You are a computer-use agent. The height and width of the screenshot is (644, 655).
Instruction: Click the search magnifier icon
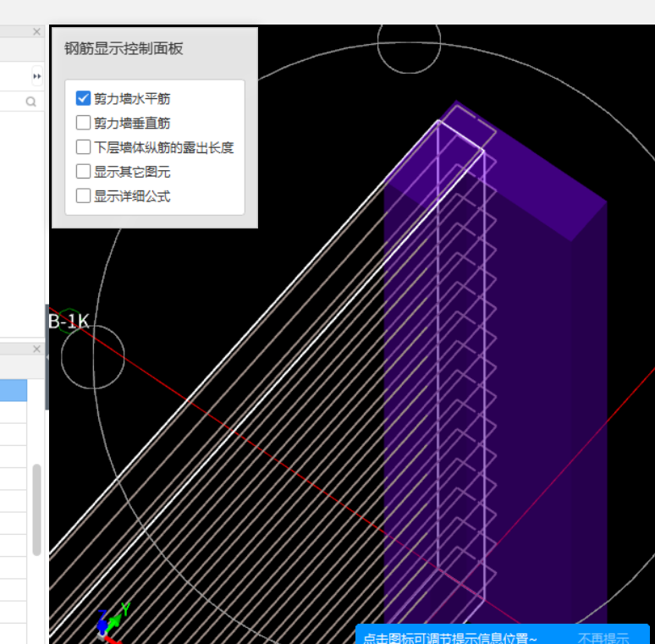(x=31, y=102)
